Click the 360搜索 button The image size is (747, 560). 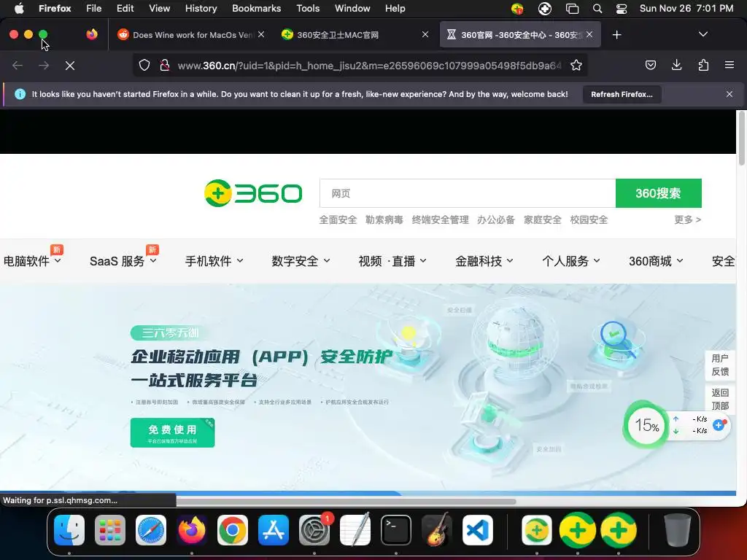tap(659, 193)
